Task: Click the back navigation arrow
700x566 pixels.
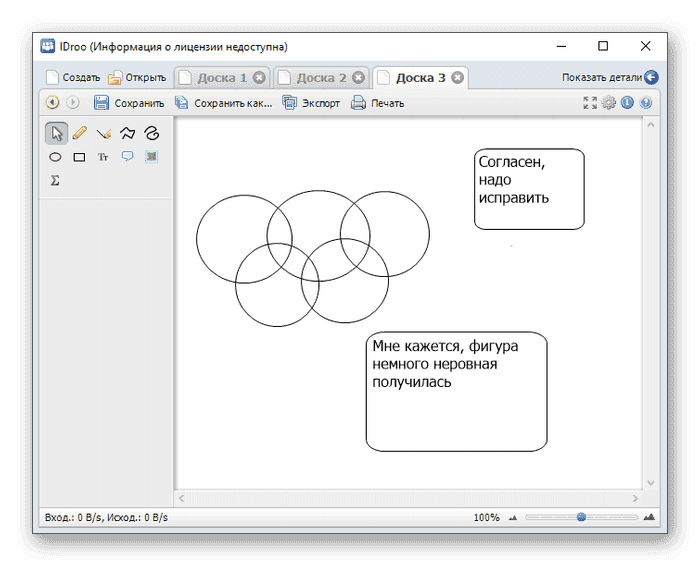Action: [x=52, y=102]
